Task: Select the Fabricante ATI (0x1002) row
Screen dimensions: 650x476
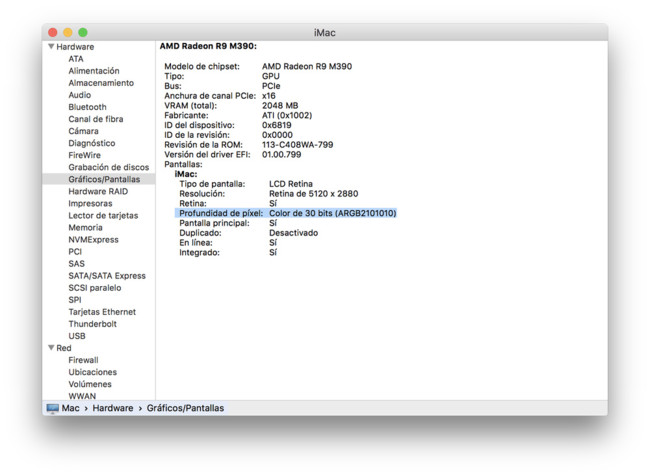Action: [238, 115]
